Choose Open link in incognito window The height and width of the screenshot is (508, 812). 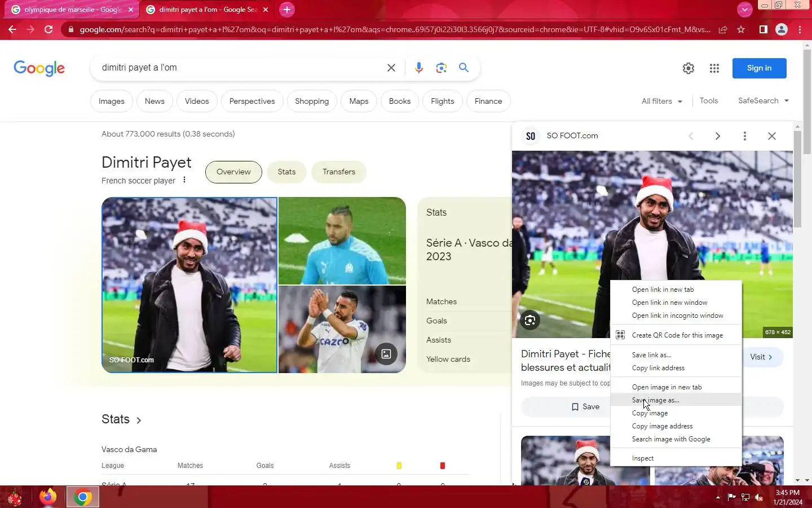676,316
